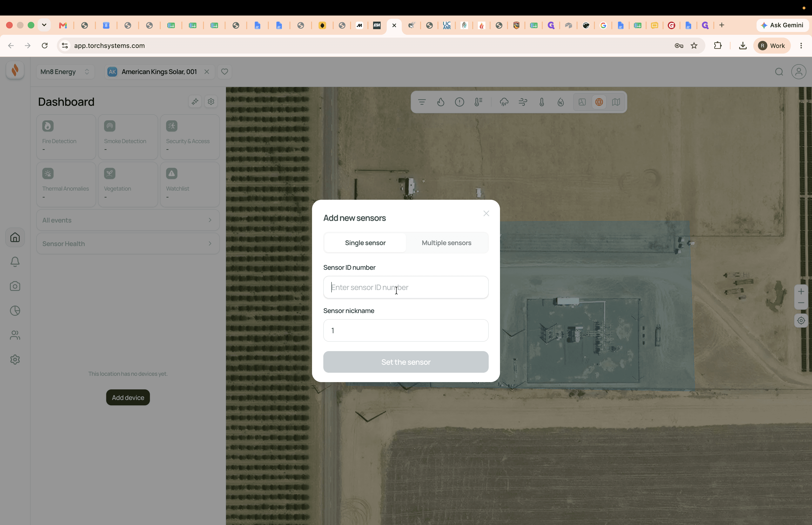Screen dimensions: 812x525
Task: Favorite this location with the heart icon
Action: [x=224, y=72]
